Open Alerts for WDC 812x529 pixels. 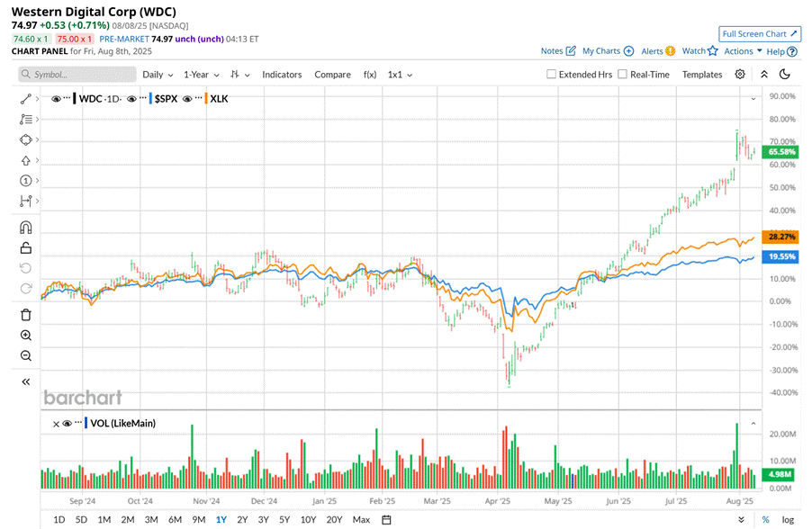[658, 50]
